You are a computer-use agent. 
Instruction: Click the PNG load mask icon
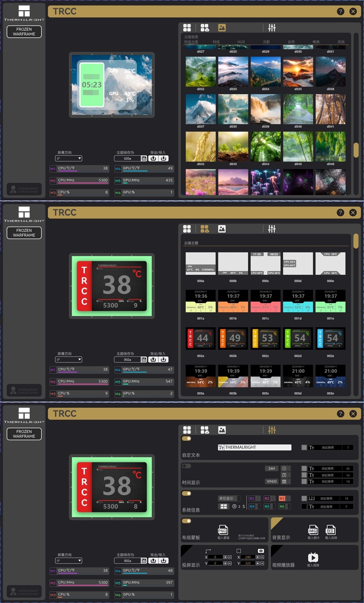[x=222, y=530]
